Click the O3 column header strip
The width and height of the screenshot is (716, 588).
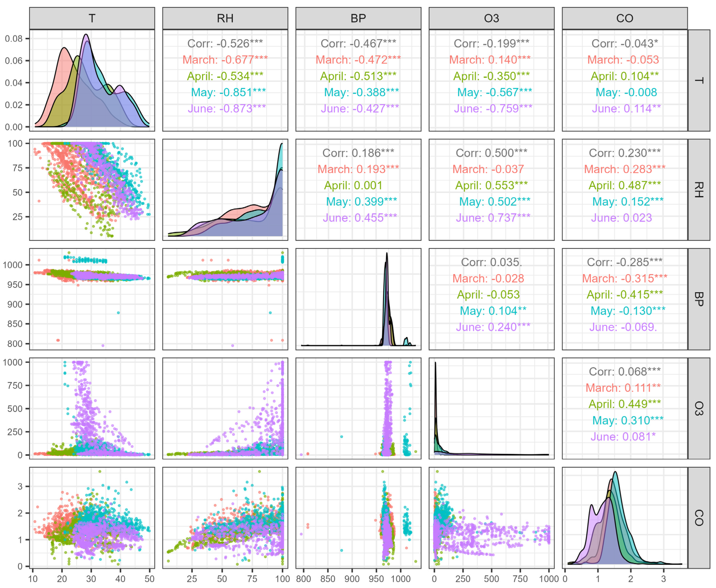(492, 18)
